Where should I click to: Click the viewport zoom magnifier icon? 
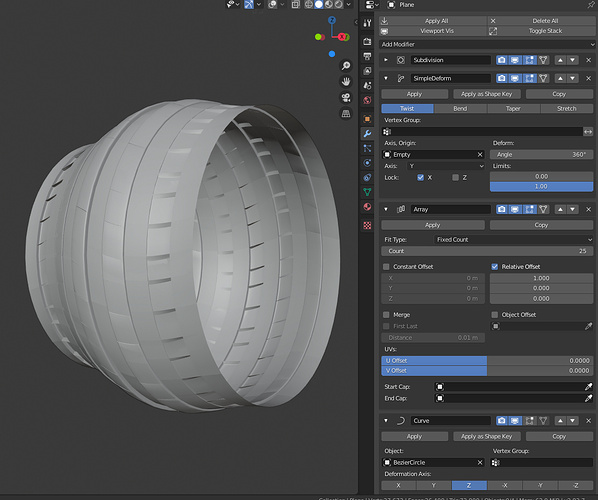[x=346, y=66]
